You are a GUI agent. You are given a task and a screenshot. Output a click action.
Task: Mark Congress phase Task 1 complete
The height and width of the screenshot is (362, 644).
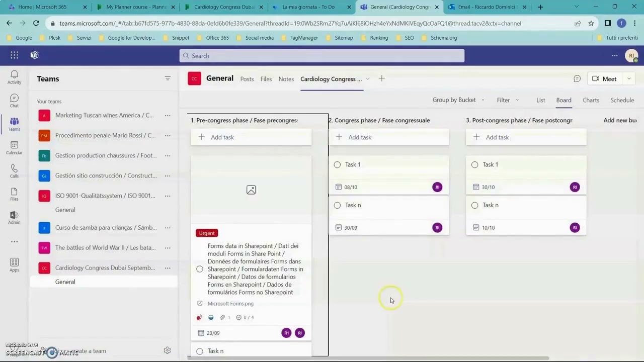point(337,164)
